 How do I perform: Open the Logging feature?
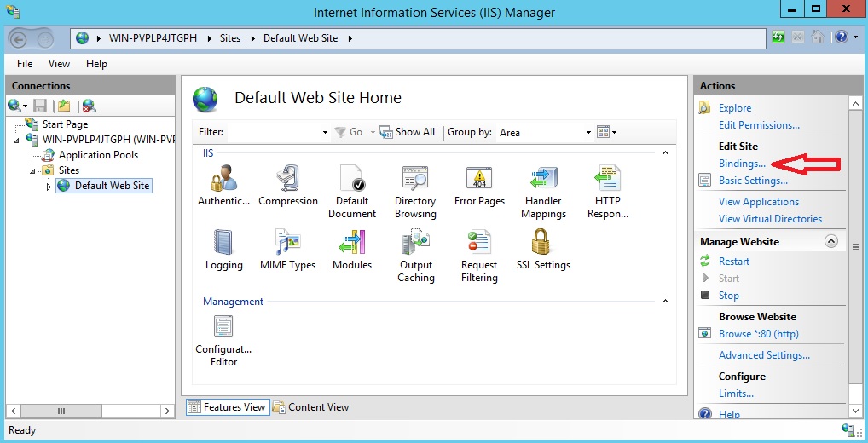pos(223,250)
